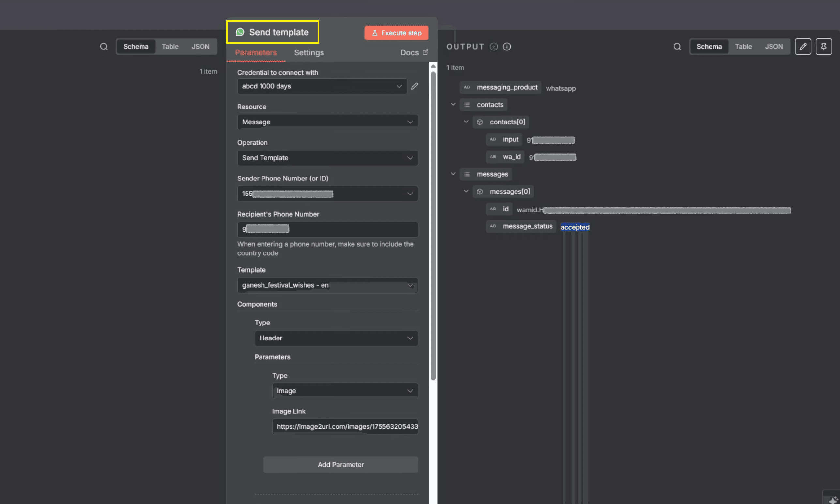This screenshot has height=504, width=840.
Task: Click the highlighted accepted value
Action: [x=575, y=227]
